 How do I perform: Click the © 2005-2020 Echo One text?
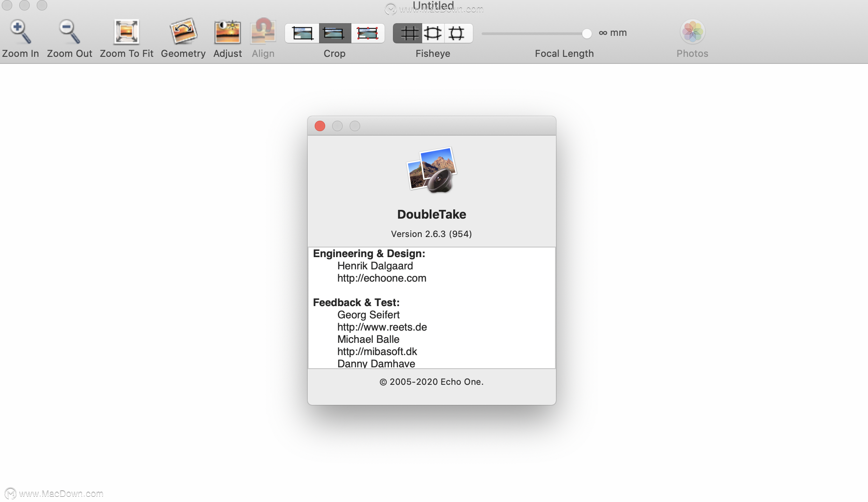pyautogui.click(x=431, y=382)
